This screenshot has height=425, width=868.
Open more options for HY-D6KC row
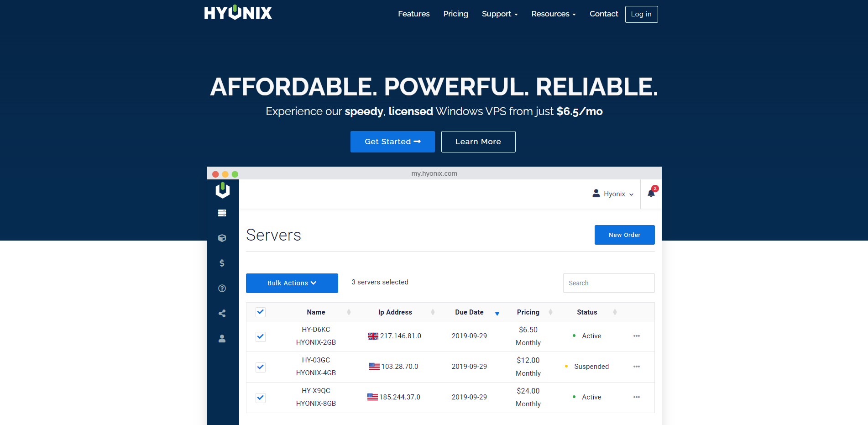tap(637, 336)
